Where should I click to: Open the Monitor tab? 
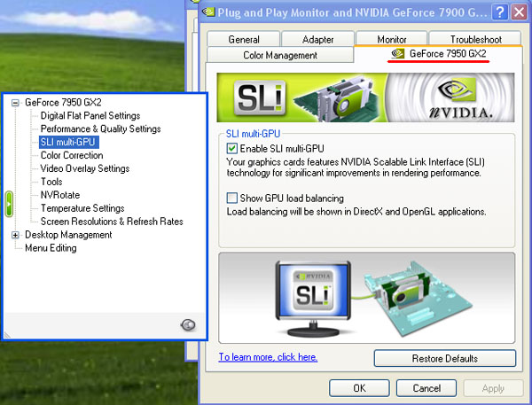click(392, 39)
